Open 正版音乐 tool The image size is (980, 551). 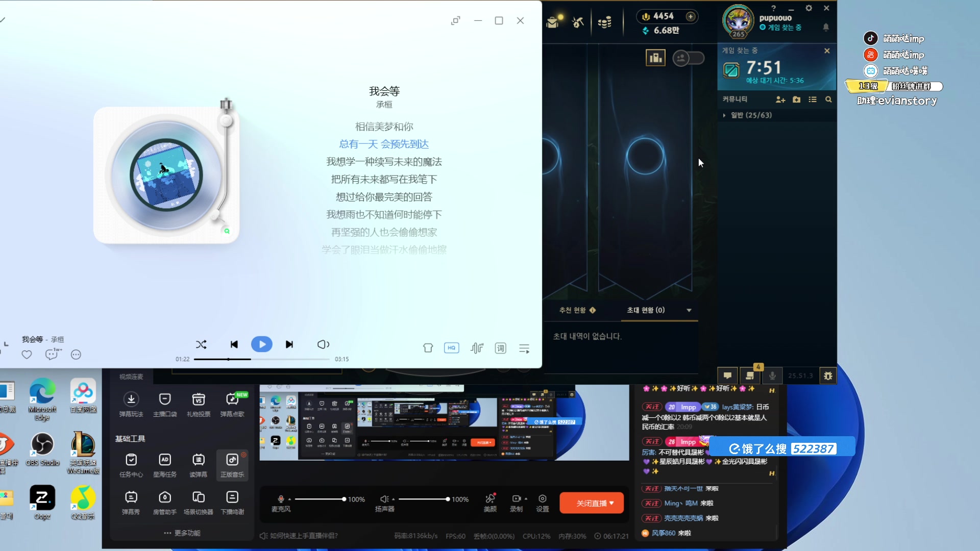pyautogui.click(x=232, y=465)
